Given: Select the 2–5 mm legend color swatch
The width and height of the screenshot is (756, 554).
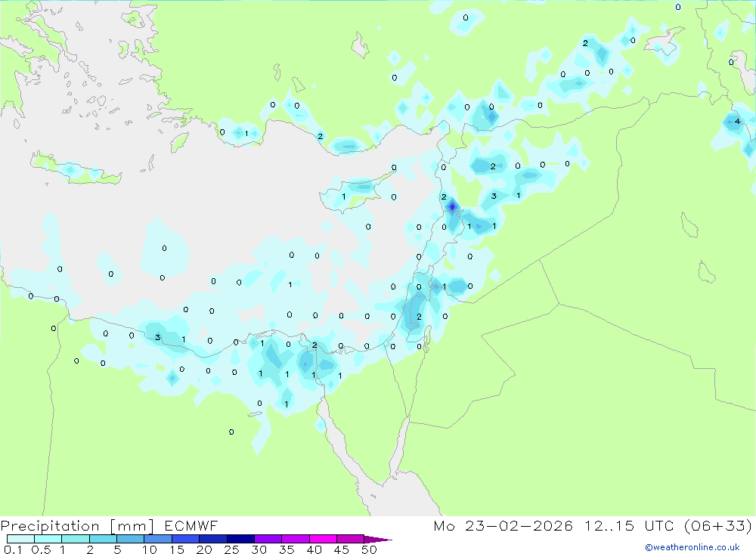Looking at the screenshot, I should 103,539.
